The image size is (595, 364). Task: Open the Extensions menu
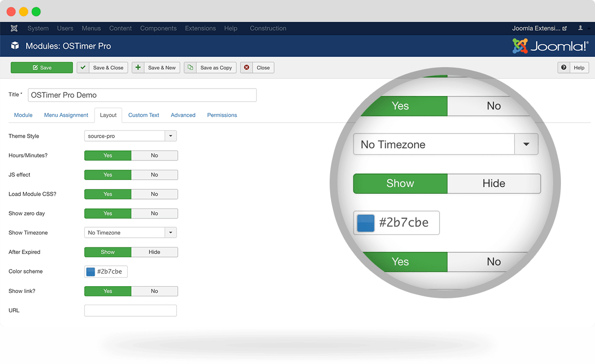200,28
